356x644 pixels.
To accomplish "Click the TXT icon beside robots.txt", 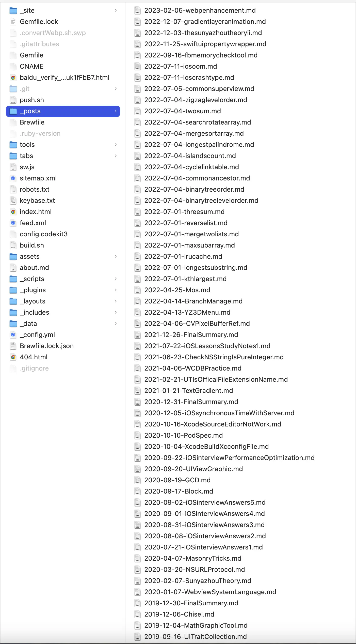I will pyautogui.click(x=13, y=189).
